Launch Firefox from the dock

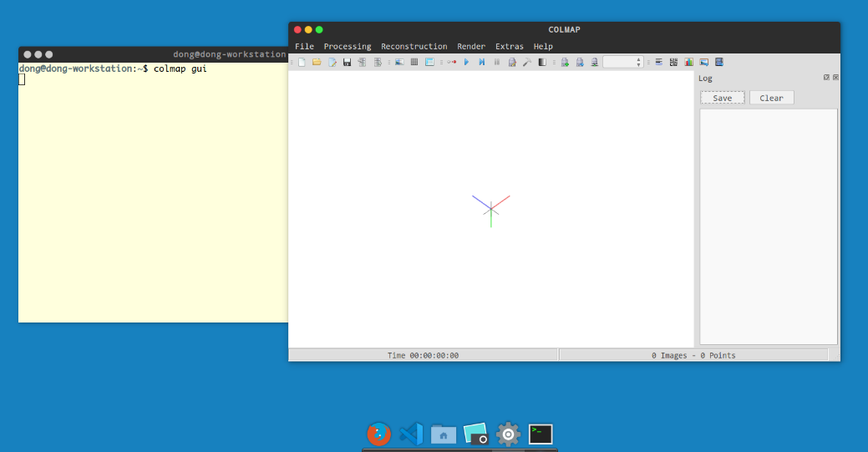pos(379,434)
